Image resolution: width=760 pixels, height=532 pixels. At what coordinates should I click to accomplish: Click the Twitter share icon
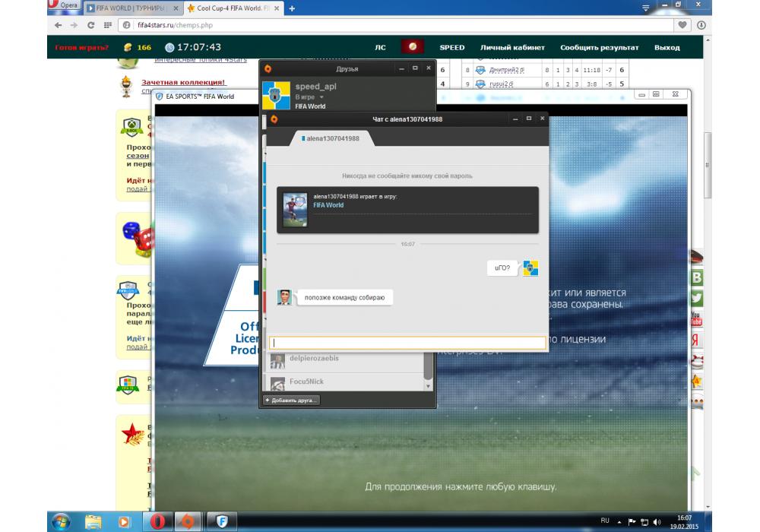tap(695, 299)
